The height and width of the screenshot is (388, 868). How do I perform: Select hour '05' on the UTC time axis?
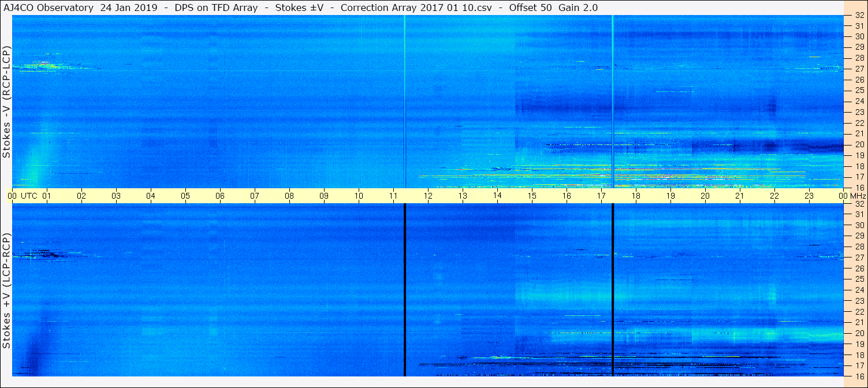pos(185,196)
